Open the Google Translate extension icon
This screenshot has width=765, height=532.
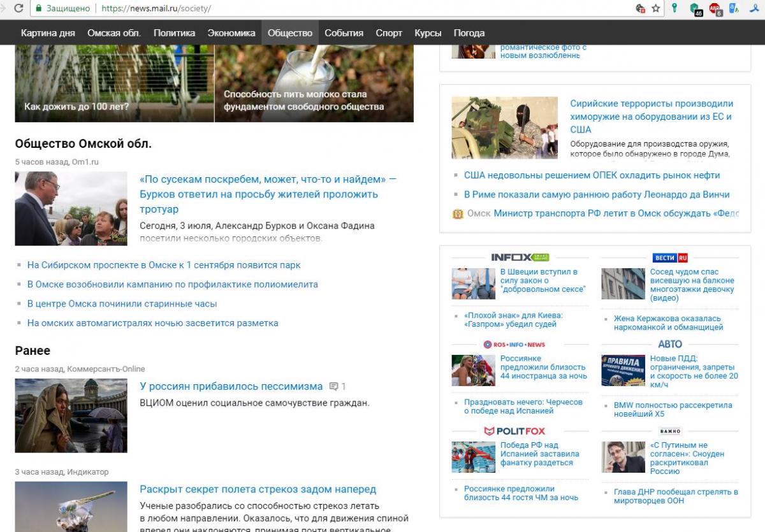tap(734, 9)
